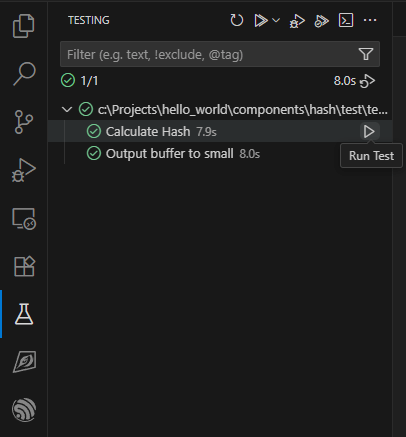This screenshot has width=406, height=437.
Task: Open the filter funnel options
Action: click(366, 54)
